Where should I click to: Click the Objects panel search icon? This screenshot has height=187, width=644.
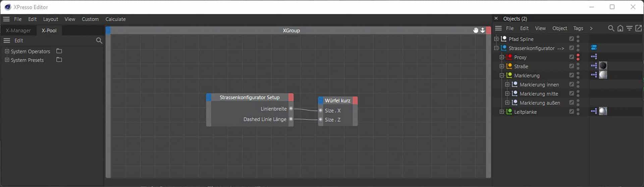pos(611,28)
